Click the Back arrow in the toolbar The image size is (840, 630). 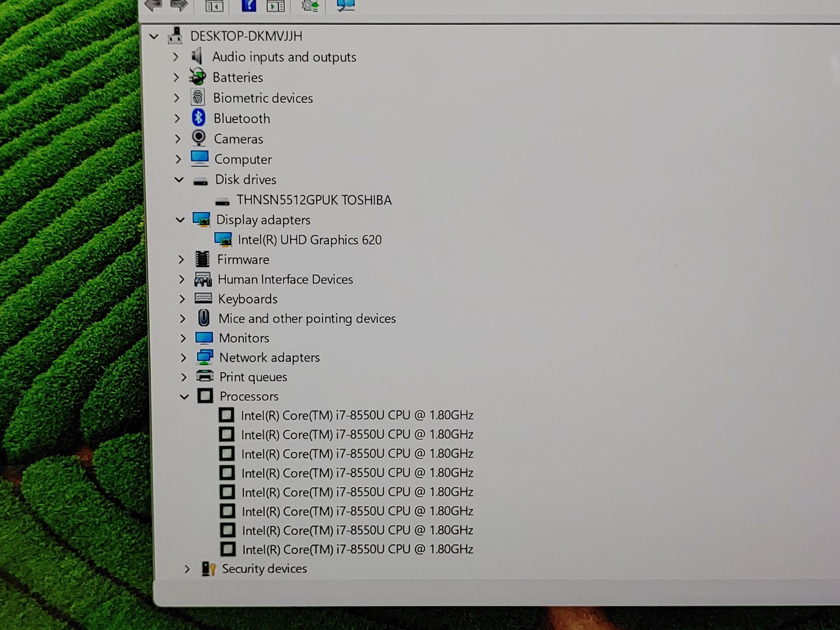point(153,5)
